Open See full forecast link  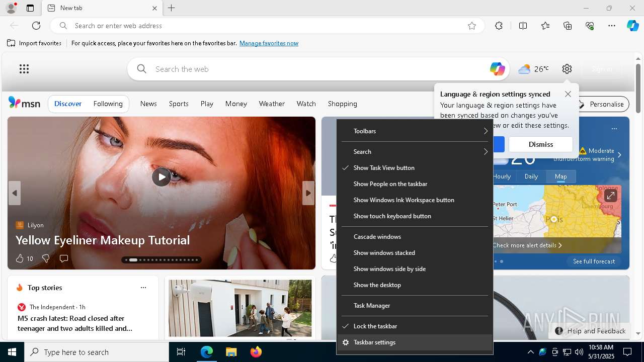click(594, 261)
